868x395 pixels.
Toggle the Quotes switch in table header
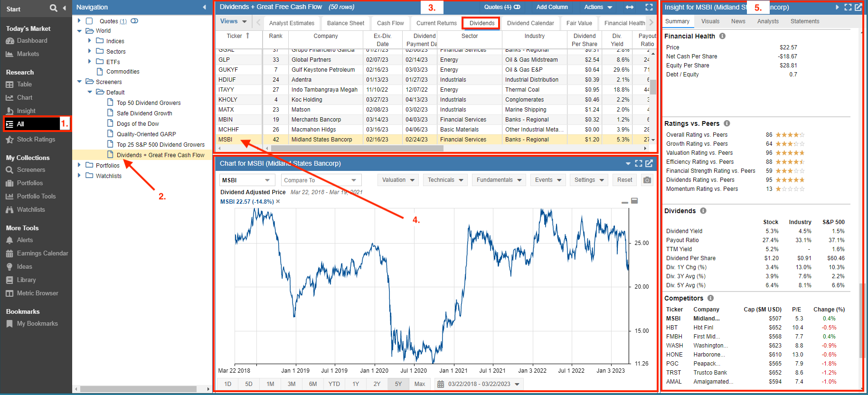(517, 7)
